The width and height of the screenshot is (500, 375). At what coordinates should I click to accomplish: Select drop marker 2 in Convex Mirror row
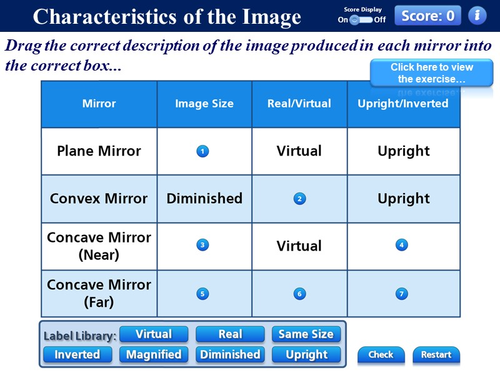pos(300,199)
